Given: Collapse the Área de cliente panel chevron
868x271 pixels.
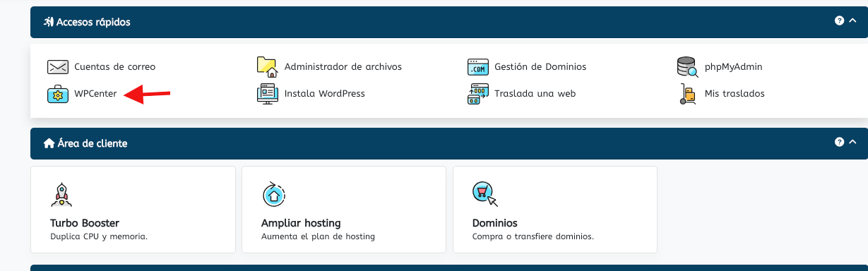Looking at the screenshot, I should point(852,143).
